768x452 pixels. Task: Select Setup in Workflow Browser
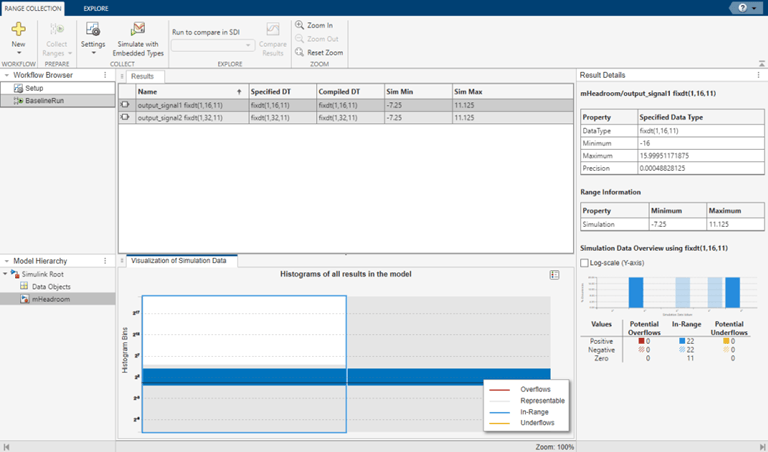(58, 88)
